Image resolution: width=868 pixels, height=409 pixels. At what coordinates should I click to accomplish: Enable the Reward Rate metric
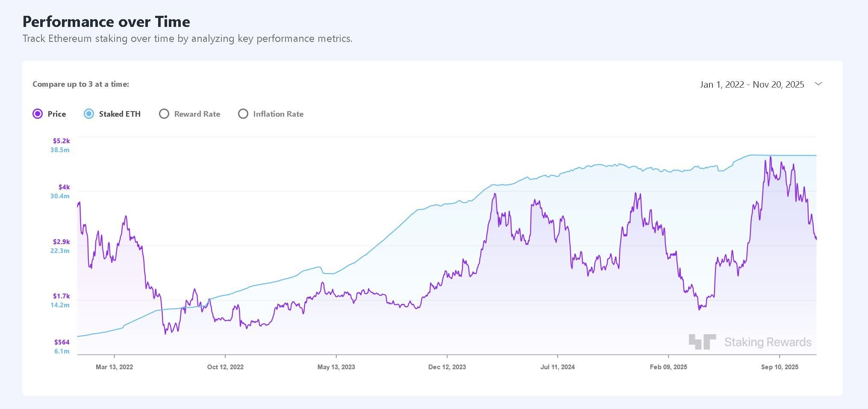[164, 114]
